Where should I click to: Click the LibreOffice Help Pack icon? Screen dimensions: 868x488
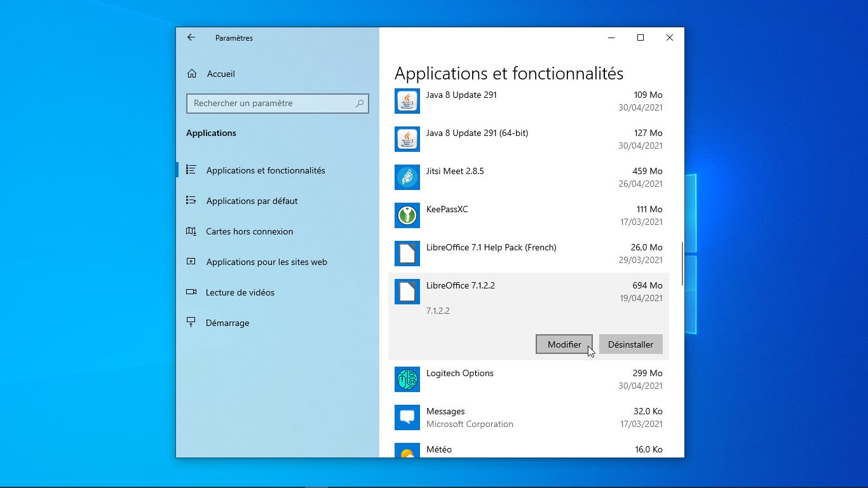(407, 254)
